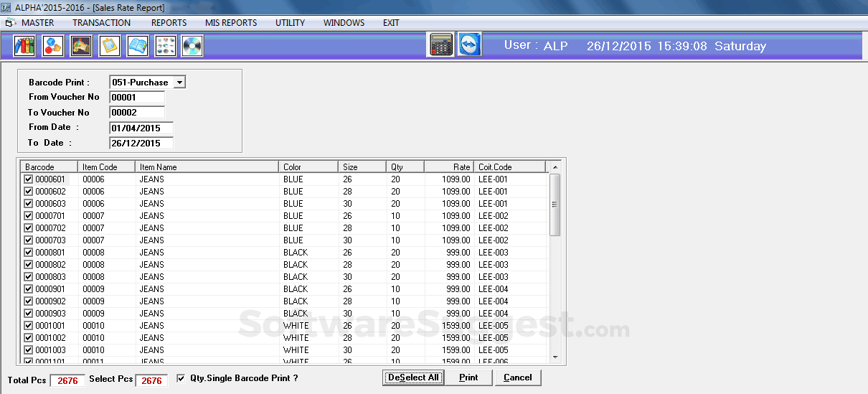Uncheck barcode 0000601 row checkbox
This screenshot has width=868, height=394.
click(x=29, y=179)
